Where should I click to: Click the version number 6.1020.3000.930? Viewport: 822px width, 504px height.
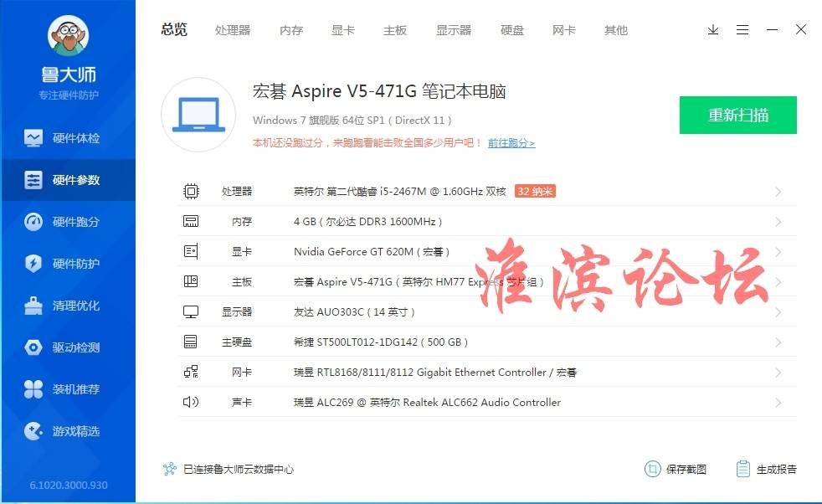[69, 485]
